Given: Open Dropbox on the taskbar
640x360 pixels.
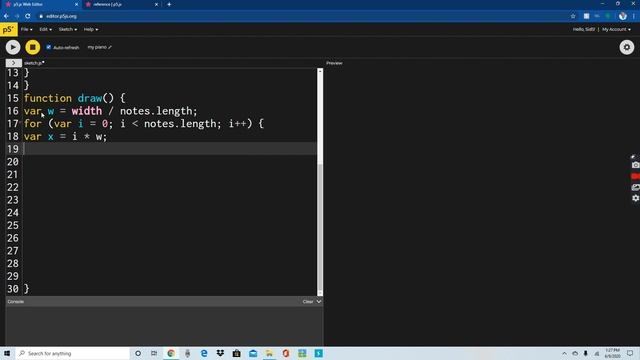Looking at the screenshot, I should [220, 353].
